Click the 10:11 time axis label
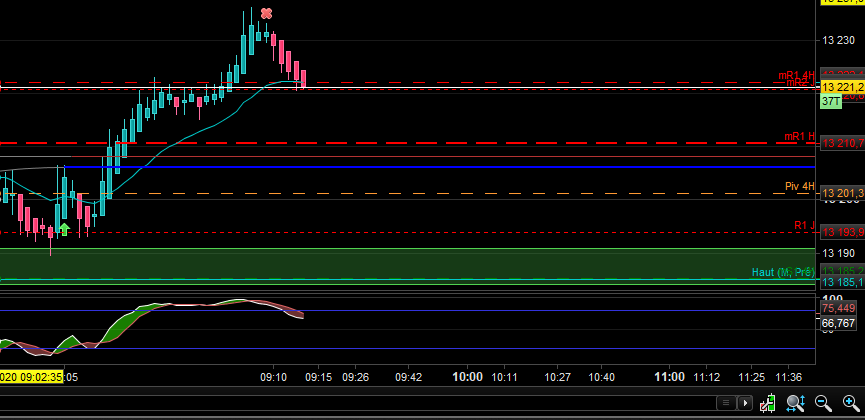865x420 pixels. click(504, 378)
